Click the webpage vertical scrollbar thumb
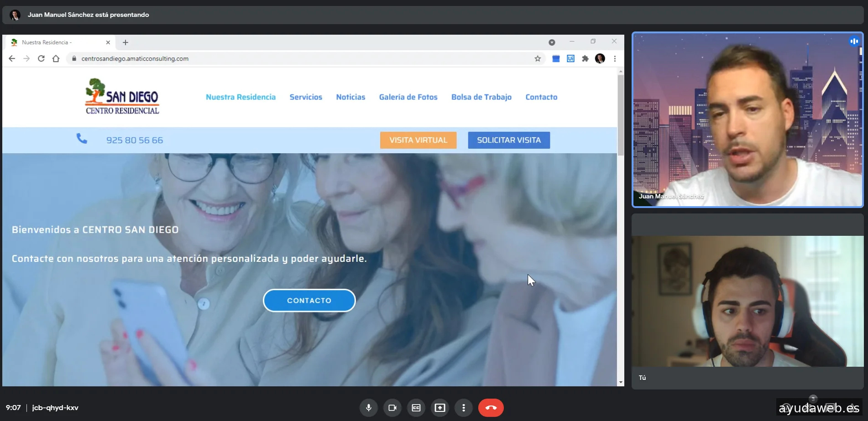 (621, 114)
